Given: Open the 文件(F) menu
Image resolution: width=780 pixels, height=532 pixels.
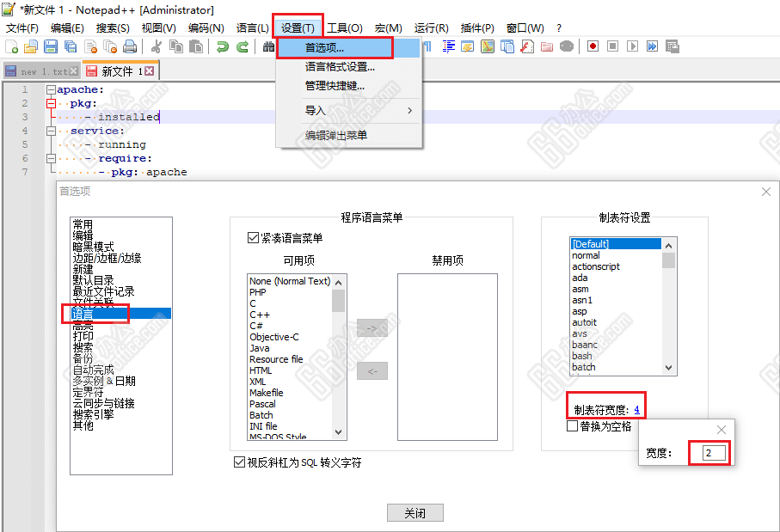Looking at the screenshot, I should click(x=21, y=28).
